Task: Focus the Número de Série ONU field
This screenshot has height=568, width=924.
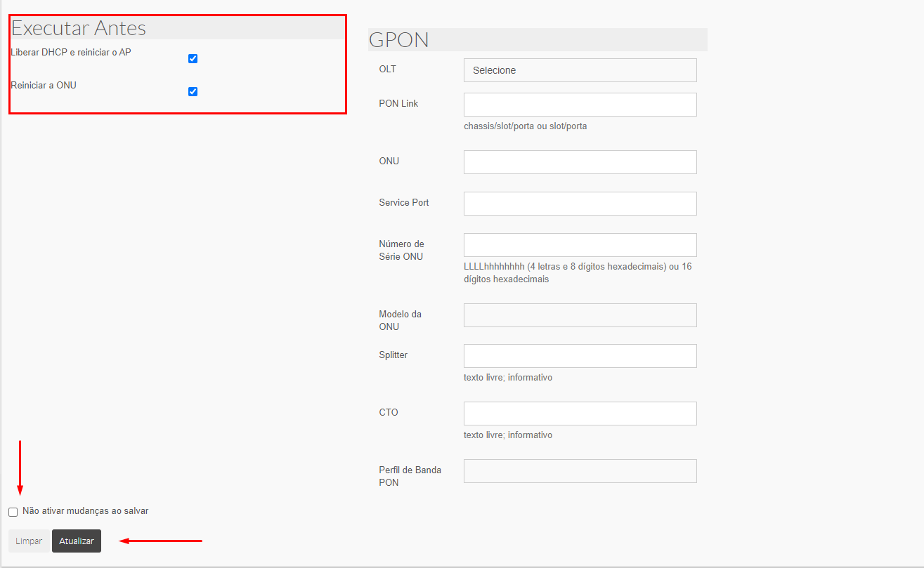Action: tap(580, 245)
